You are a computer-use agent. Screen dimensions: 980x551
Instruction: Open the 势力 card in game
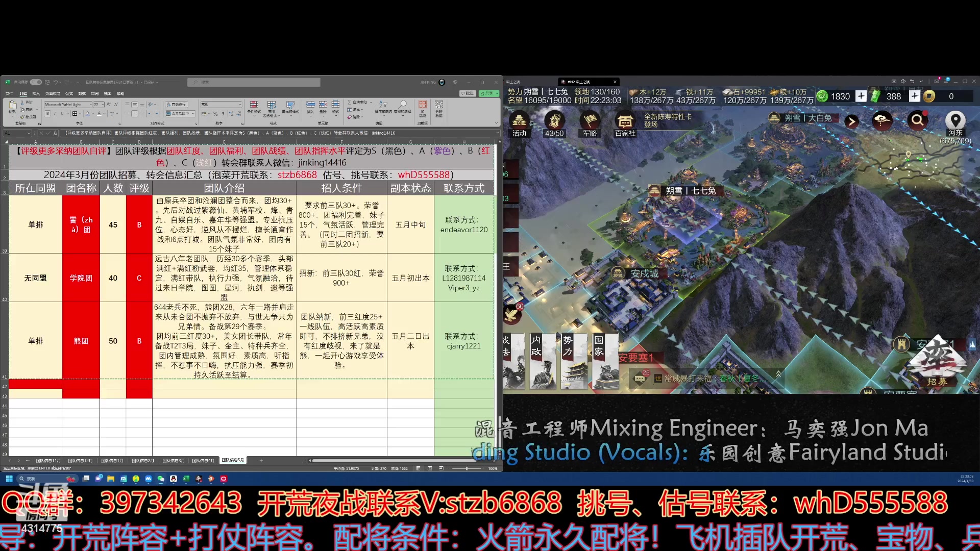point(573,361)
